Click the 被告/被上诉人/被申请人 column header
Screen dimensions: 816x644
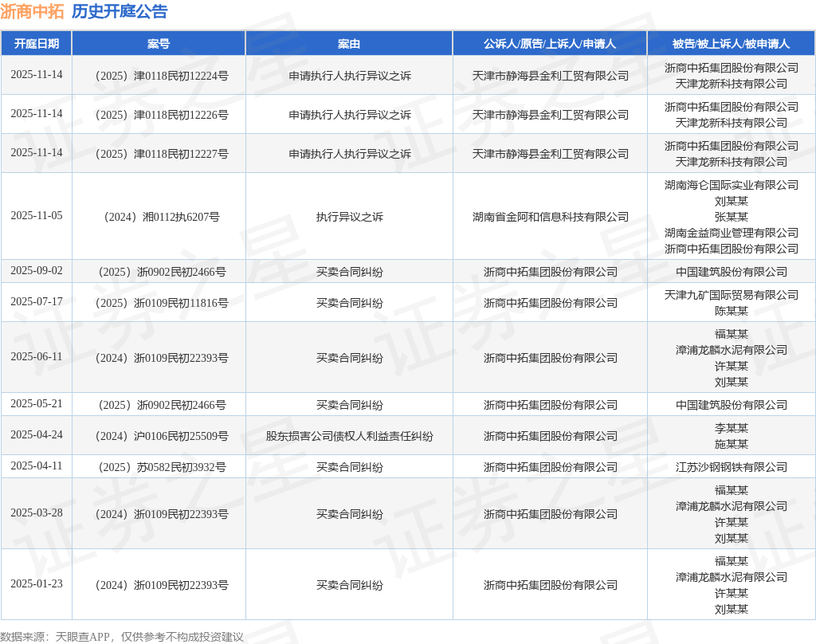(732, 44)
